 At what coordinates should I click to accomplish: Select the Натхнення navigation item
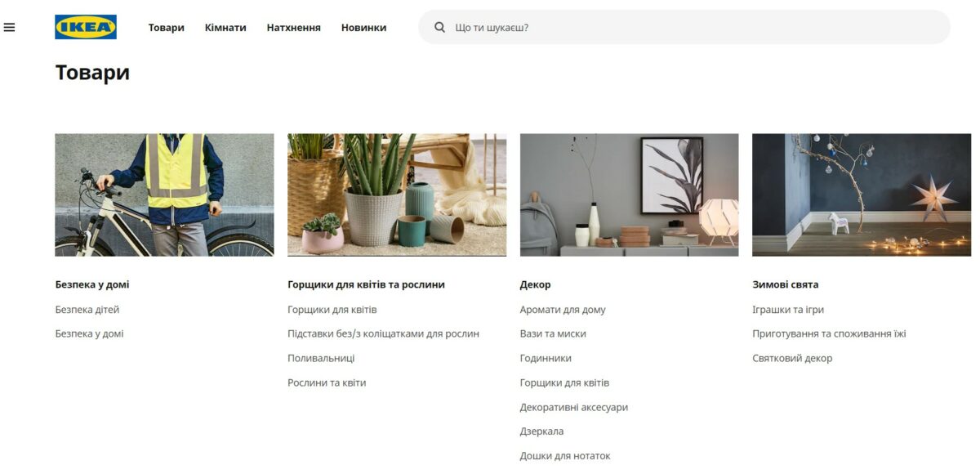tap(294, 28)
